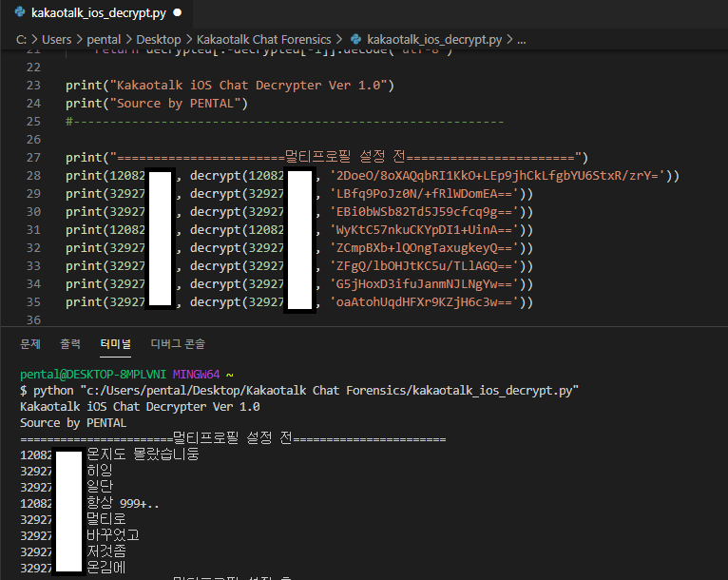Click the Python icon in the breadcrumb

pyautogui.click(x=356, y=40)
